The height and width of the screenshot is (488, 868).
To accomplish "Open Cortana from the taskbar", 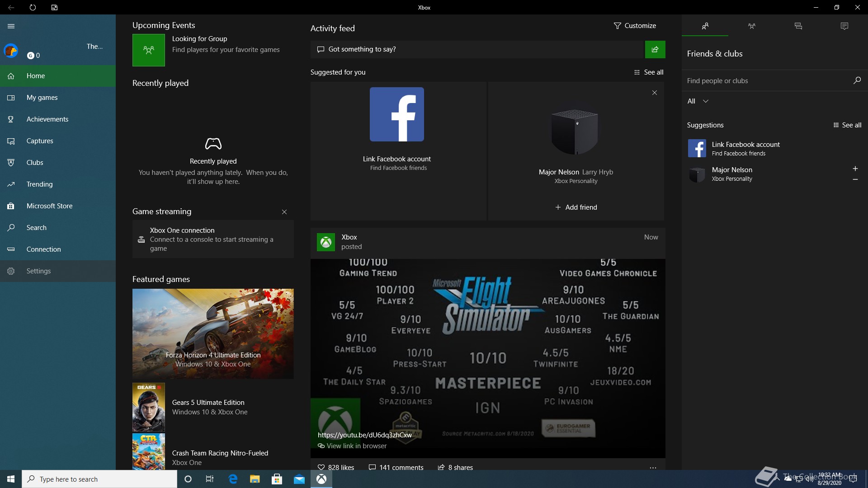I will [x=188, y=479].
